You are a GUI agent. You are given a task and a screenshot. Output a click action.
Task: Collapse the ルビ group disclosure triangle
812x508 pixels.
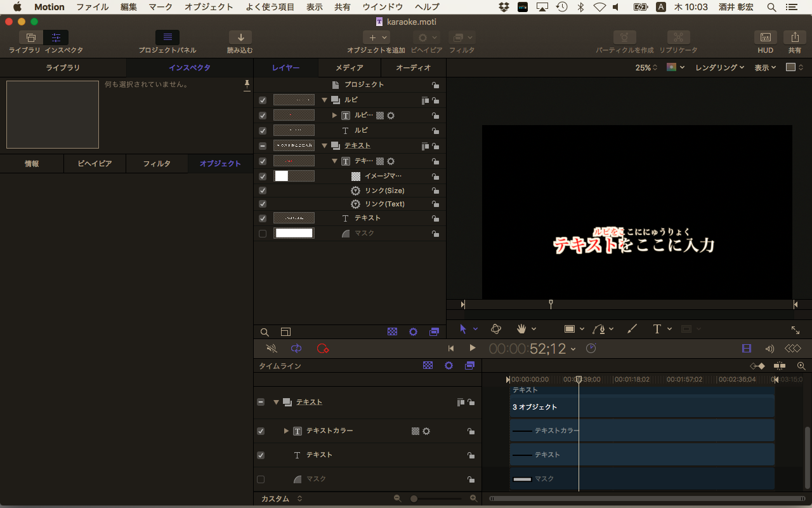point(324,100)
